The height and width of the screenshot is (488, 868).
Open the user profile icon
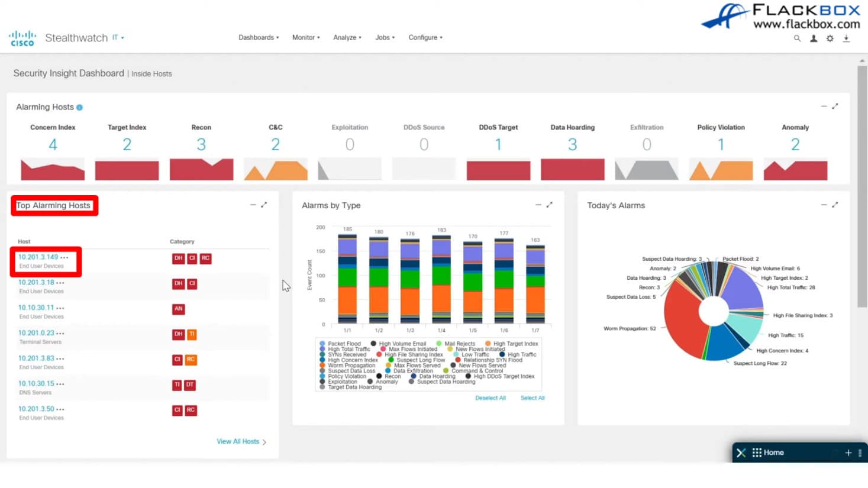click(814, 38)
